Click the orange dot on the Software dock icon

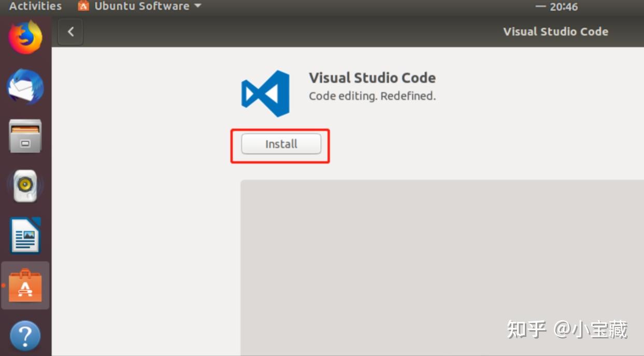(x=4, y=285)
